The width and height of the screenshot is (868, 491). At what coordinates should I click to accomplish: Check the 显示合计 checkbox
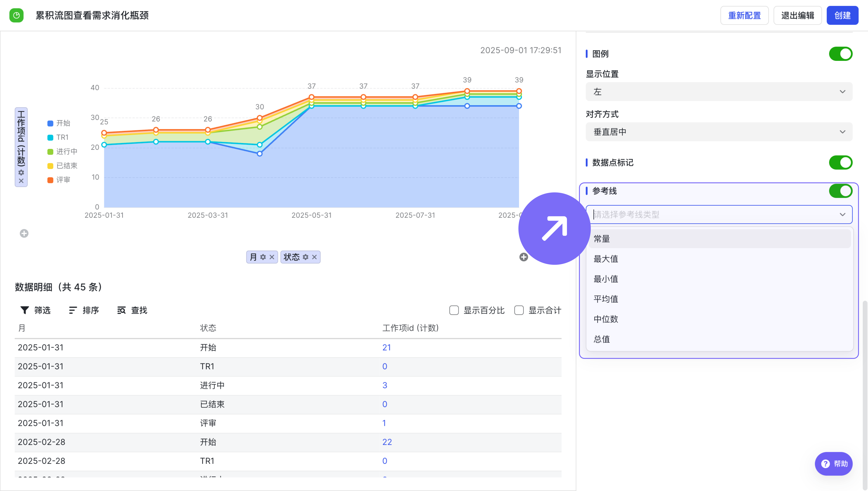[519, 310]
